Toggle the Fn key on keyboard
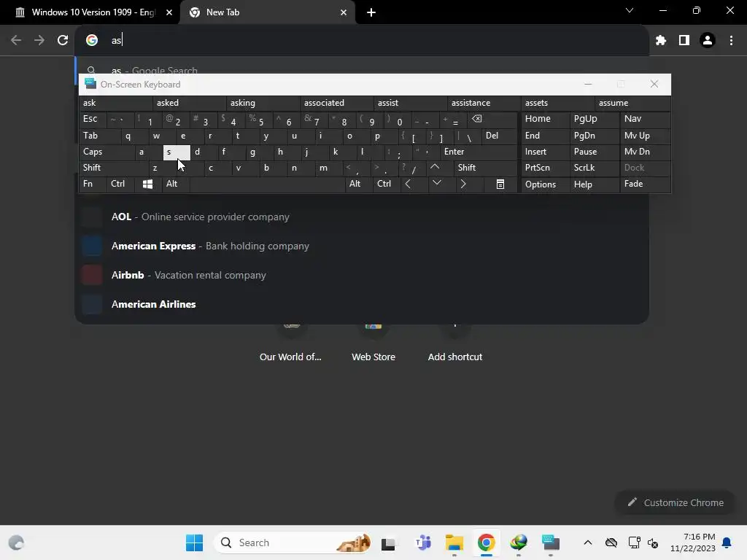The image size is (747, 560). coord(93,184)
